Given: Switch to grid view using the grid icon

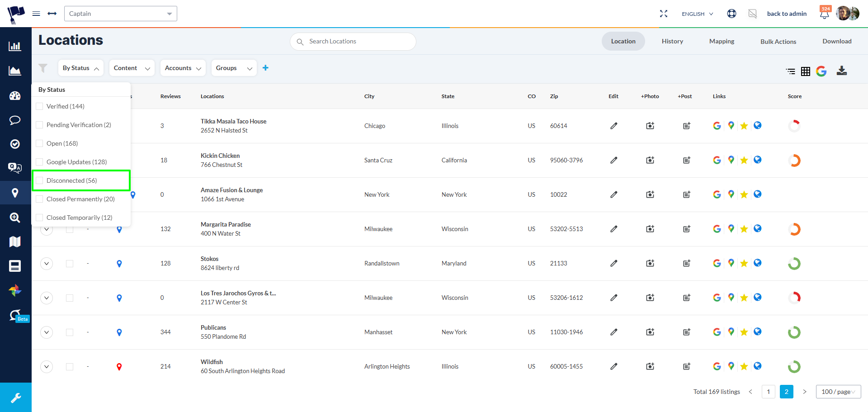Looking at the screenshot, I should 806,71.
